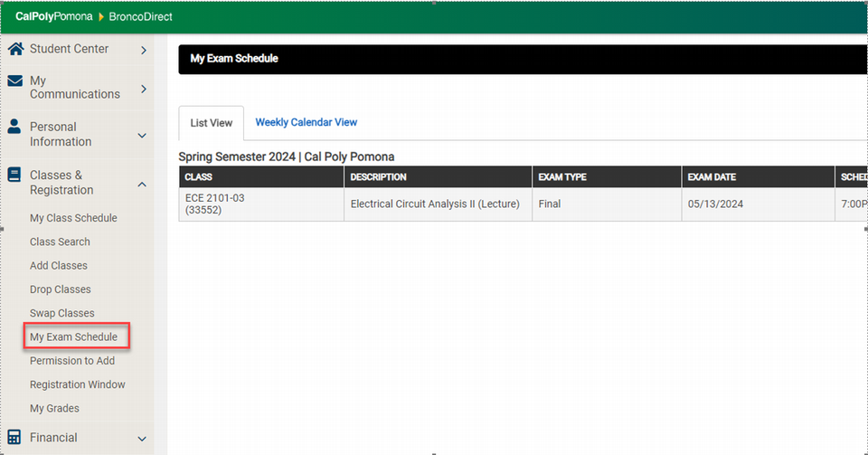Open the Class Search page
The height and width of the screenshot is (455, 868).
coord(60,242)
